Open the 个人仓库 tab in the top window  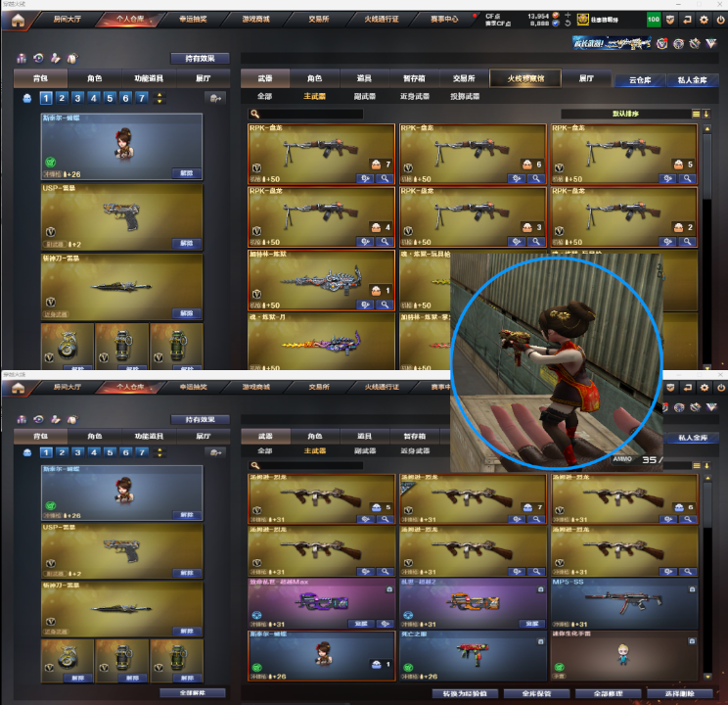pos(130,20)
